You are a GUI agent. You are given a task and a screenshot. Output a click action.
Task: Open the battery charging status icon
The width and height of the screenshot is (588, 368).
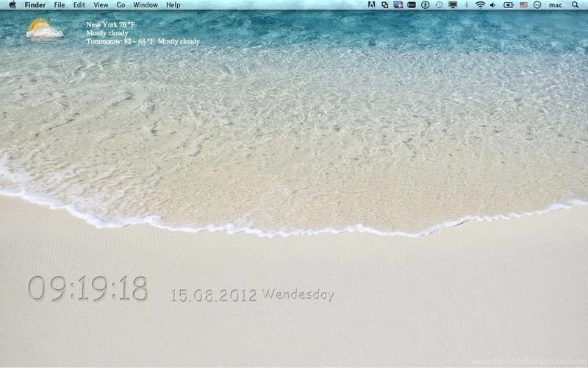[x=508, y=5]
